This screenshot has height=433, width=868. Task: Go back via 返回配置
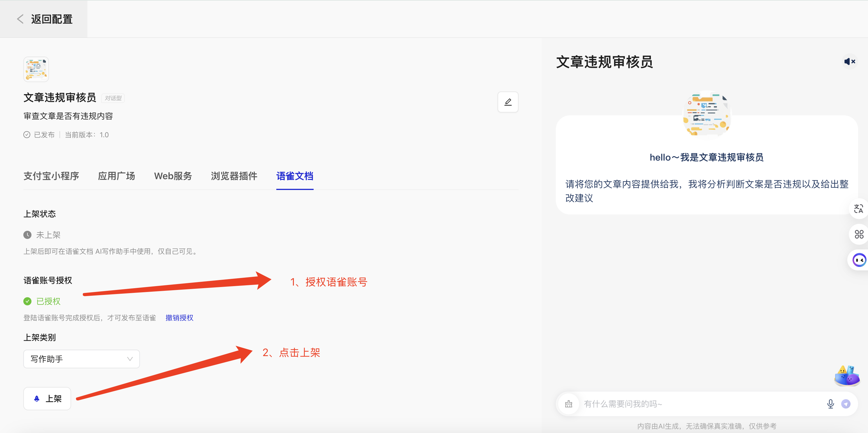pos(44,19)
